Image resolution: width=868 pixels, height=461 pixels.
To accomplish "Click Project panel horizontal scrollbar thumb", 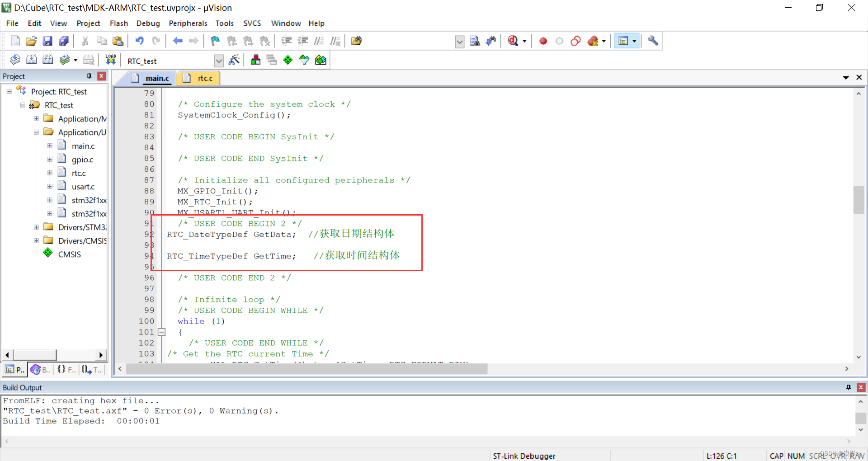I will [34, 355].
